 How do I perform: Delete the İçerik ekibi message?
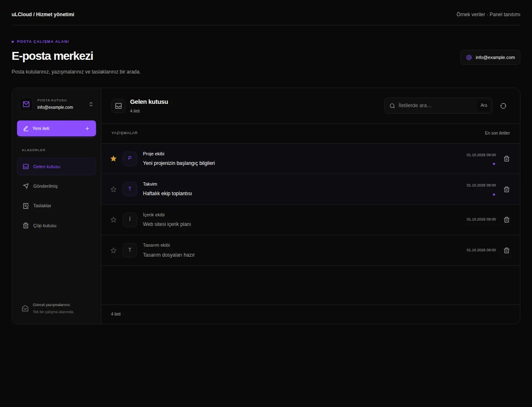506,220
